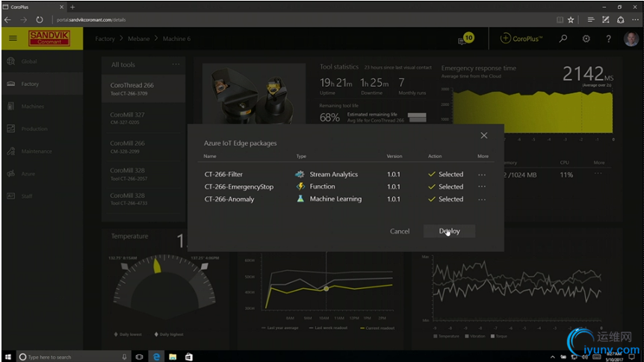Click Cancel in the packages dialog
Viewport: 644px width, 362px height.
pyautogui.click(x=400, y=231)
